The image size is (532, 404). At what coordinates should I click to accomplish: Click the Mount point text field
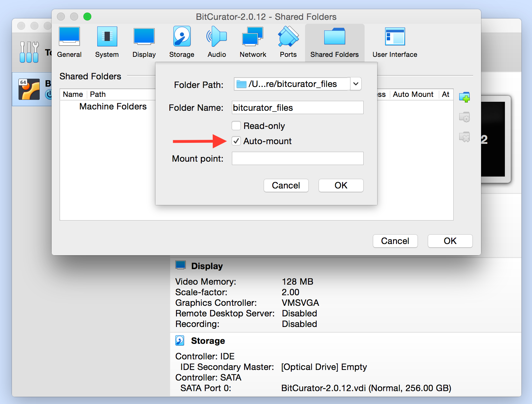coord(297,158)
